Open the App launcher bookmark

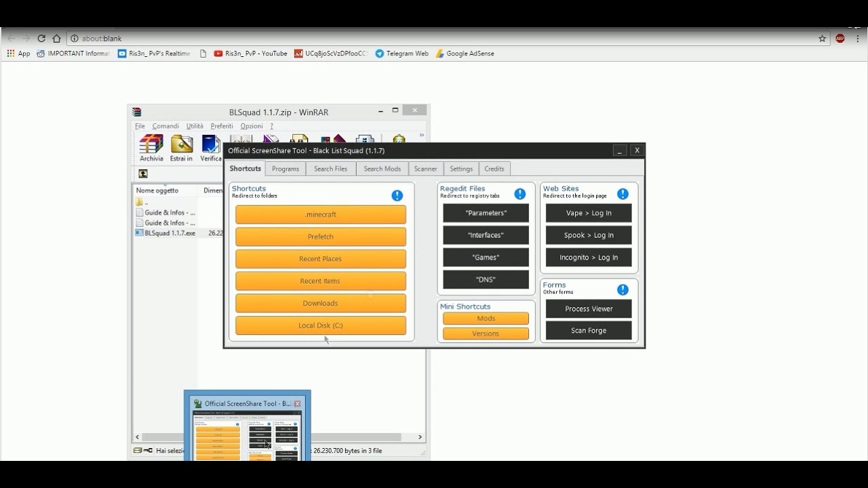18,54
